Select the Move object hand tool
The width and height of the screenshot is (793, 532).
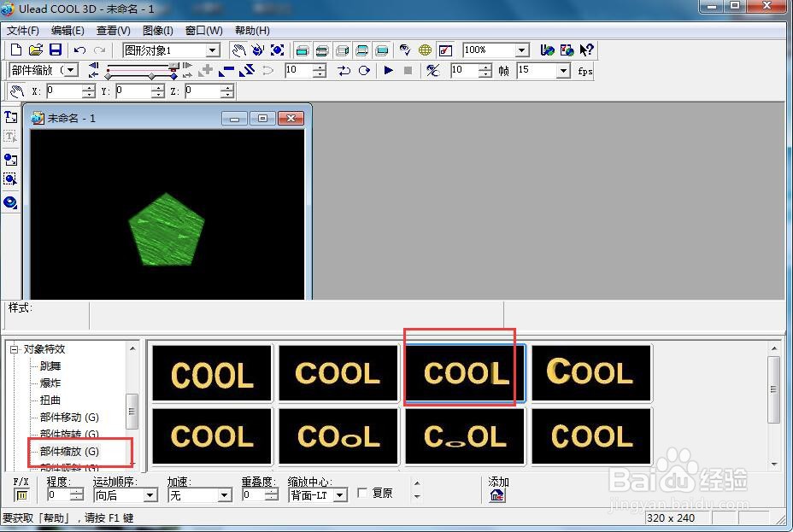(x=238, y=50)
